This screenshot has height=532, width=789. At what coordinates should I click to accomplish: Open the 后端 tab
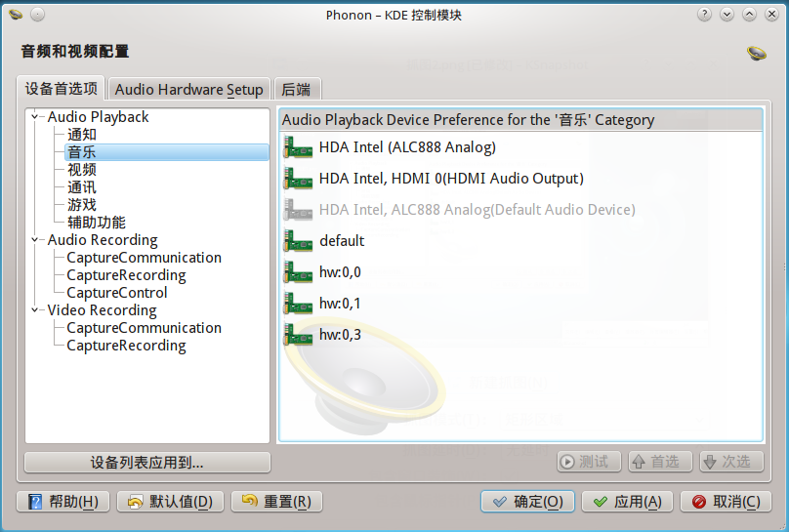click(x=297, y=90)
